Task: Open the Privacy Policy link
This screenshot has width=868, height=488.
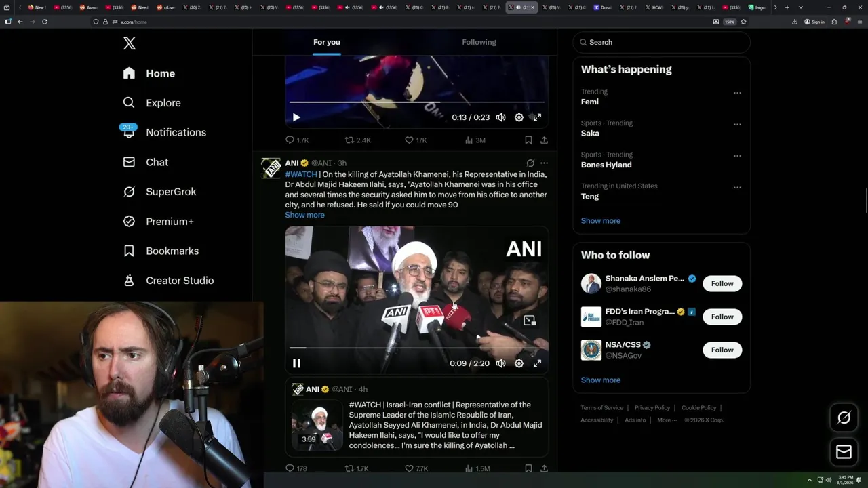Action: (652, 408)
